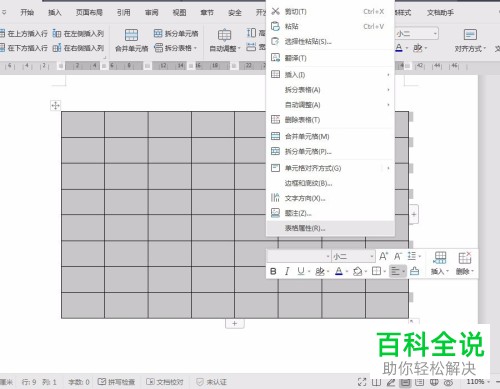Click Alignment icon in the ribbon

coord(470,35)
